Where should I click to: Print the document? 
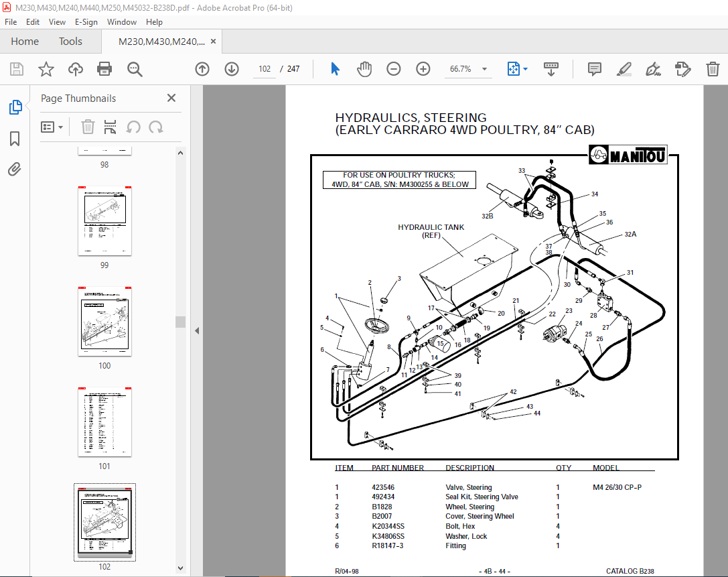pos(104,69)
